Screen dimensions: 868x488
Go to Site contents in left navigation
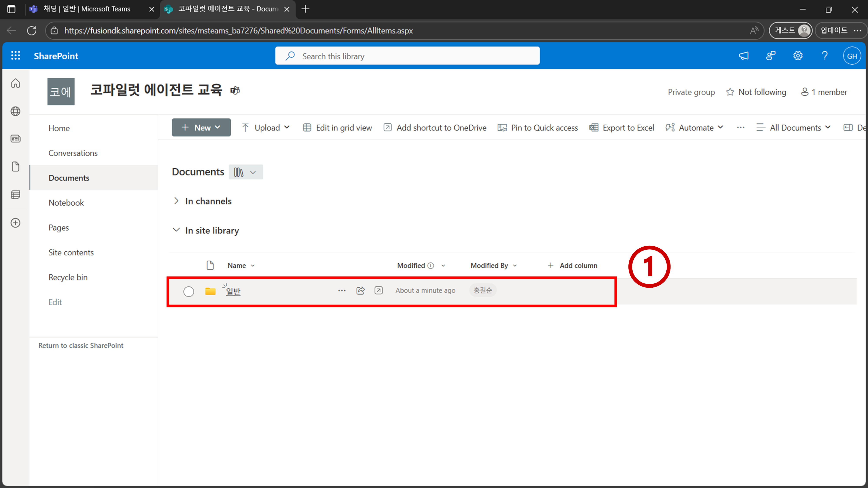tap(71, 252)
